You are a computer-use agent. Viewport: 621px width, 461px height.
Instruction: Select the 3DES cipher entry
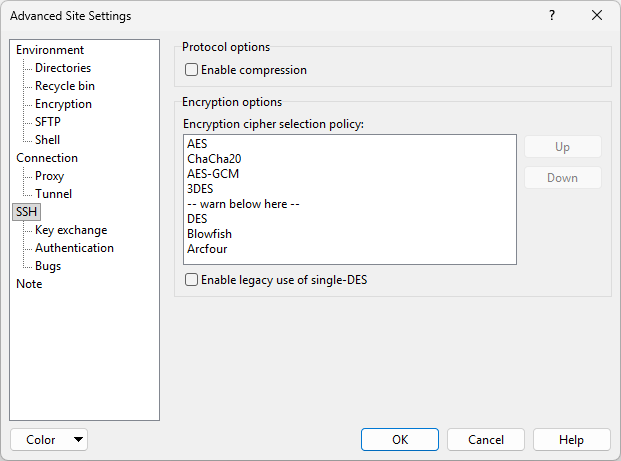coord(200,189)
